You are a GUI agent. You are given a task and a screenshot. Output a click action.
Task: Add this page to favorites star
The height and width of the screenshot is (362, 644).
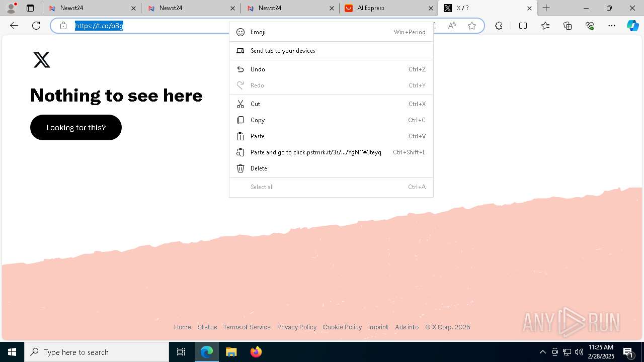click(472, 26)
